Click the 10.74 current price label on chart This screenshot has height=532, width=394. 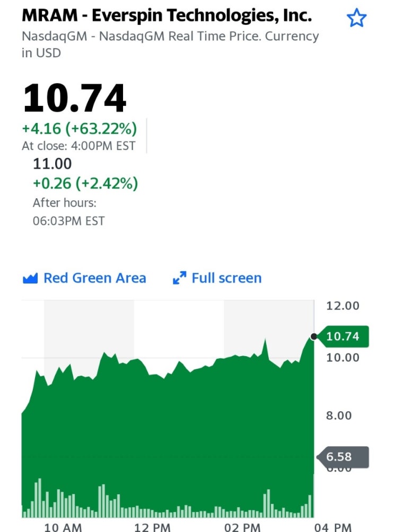343,336
